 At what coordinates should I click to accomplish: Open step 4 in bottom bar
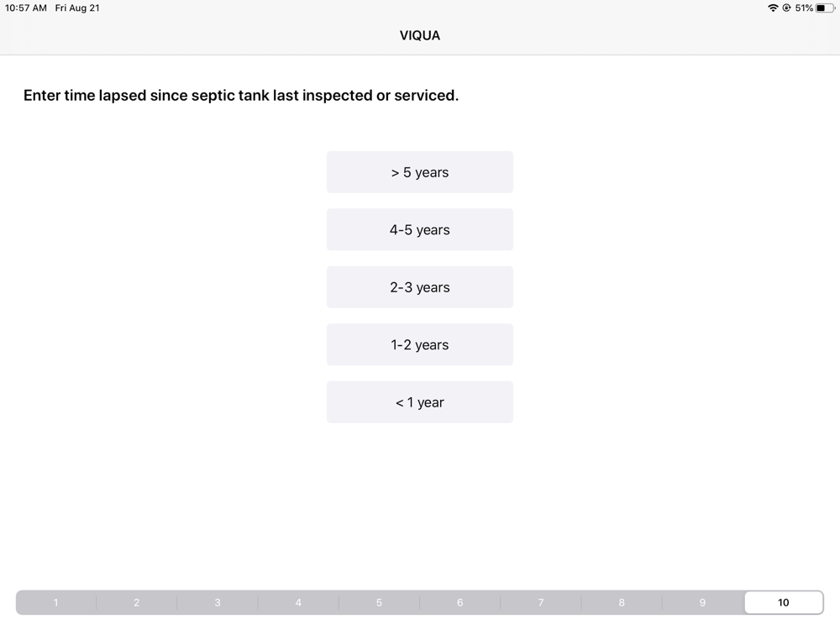coord(298,602)
